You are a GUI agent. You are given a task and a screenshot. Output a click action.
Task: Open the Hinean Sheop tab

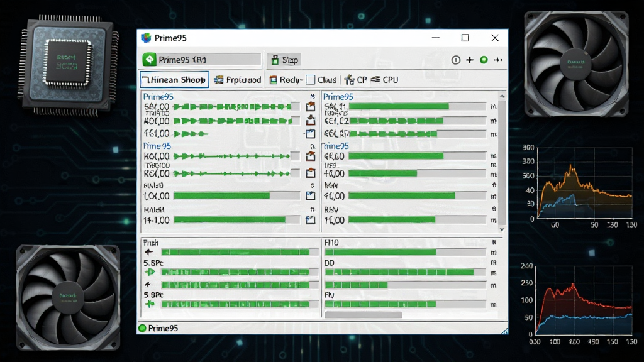point(175,80)
